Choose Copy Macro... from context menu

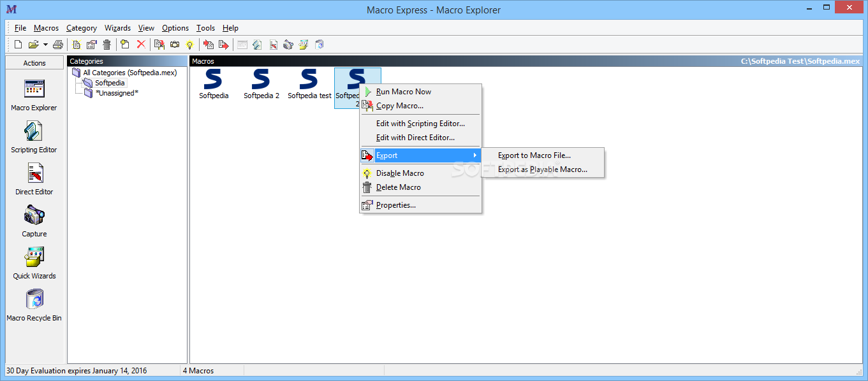pyautogui.click(x=420, y=106)
